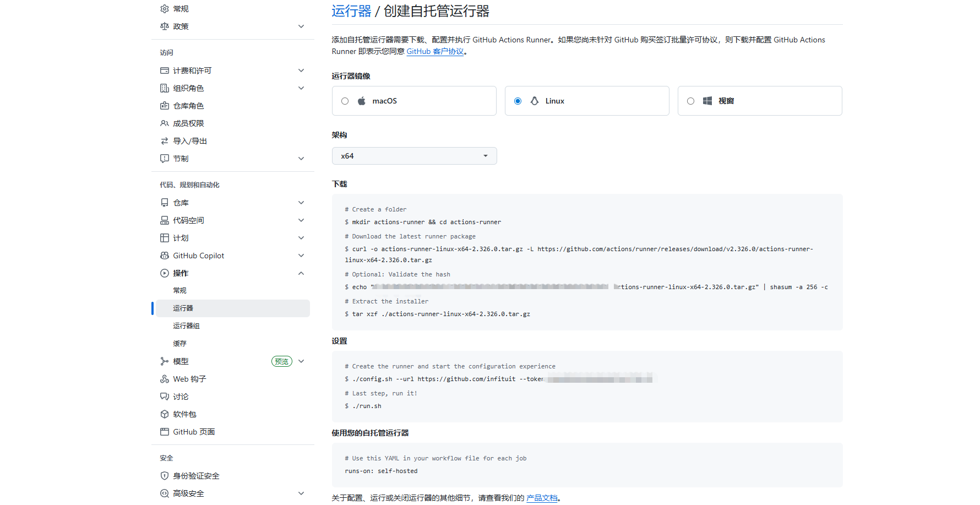Open the x64 architecture dropdown
980x505 pixels.
pos(414,156)
